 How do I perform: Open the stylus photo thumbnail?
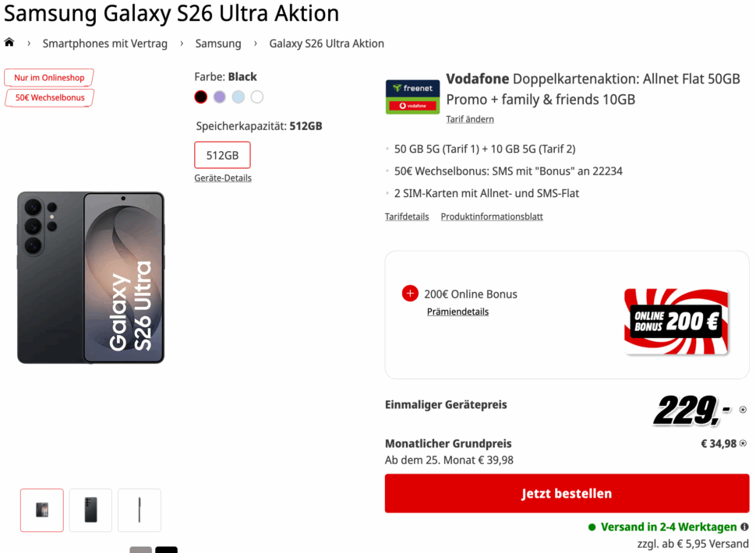139,510
